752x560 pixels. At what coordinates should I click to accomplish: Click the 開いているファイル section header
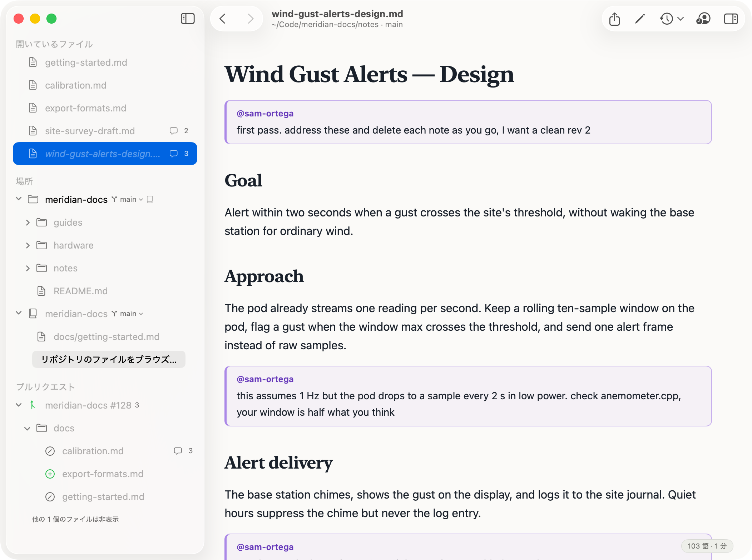pos(54,44)
